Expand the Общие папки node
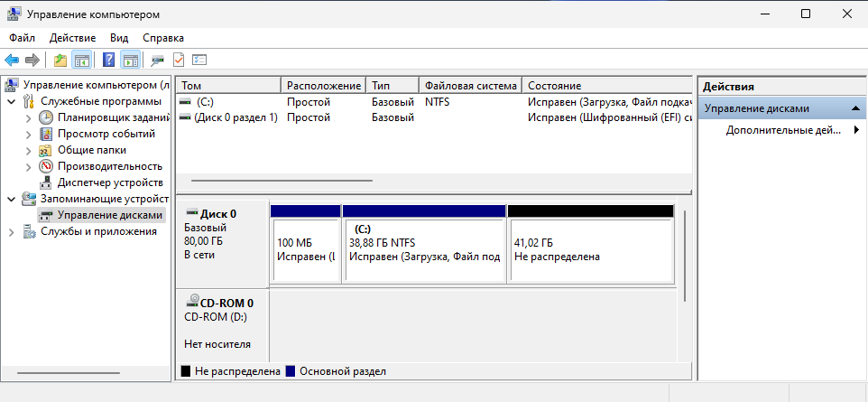868x402 pixels. [29, 150]
